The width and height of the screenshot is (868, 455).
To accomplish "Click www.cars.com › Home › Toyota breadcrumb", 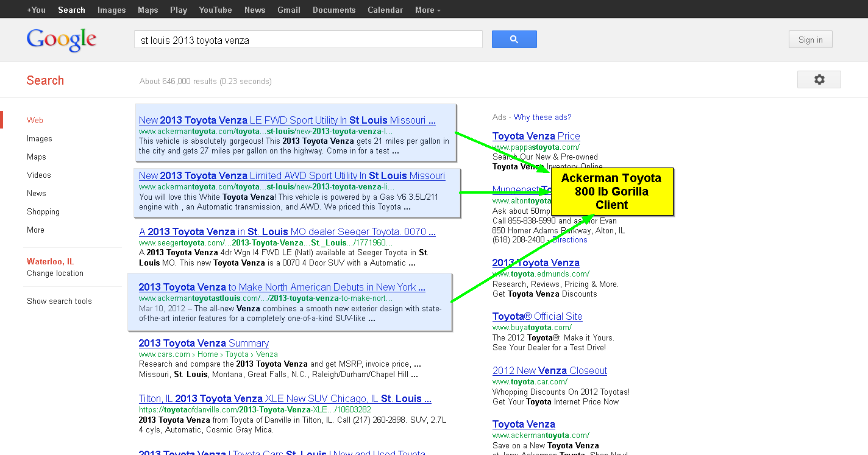I will [x=208, y=354].
